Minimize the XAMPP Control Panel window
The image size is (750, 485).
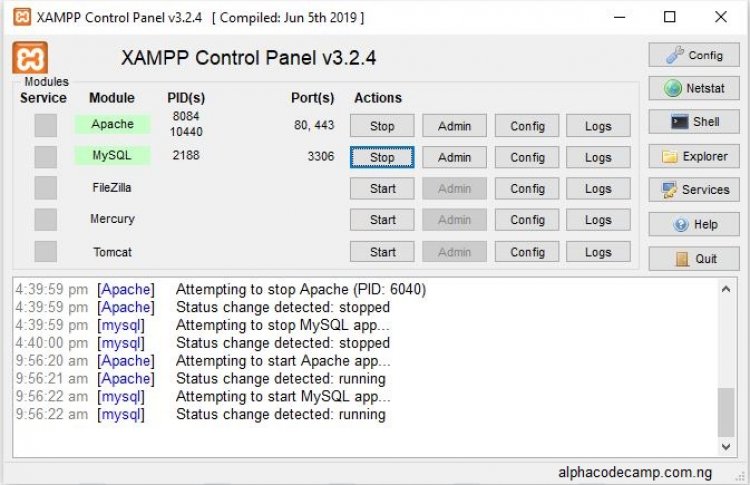tap(619, 17)
